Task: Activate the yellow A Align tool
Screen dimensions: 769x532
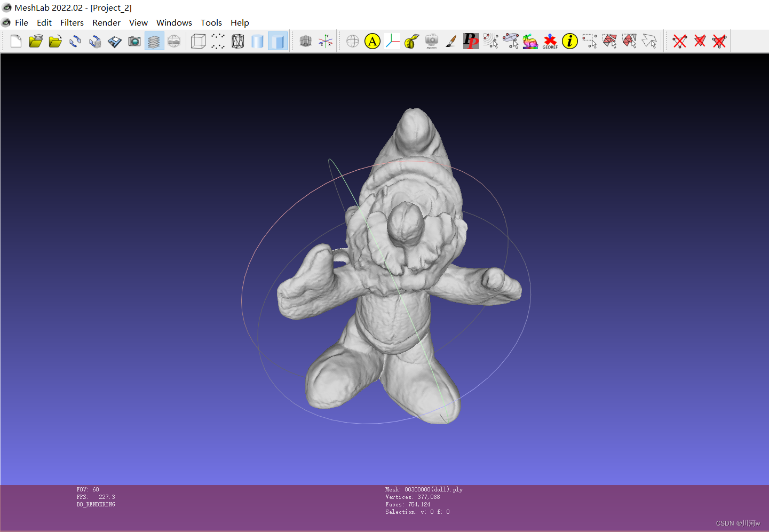Action: [372, 41]
